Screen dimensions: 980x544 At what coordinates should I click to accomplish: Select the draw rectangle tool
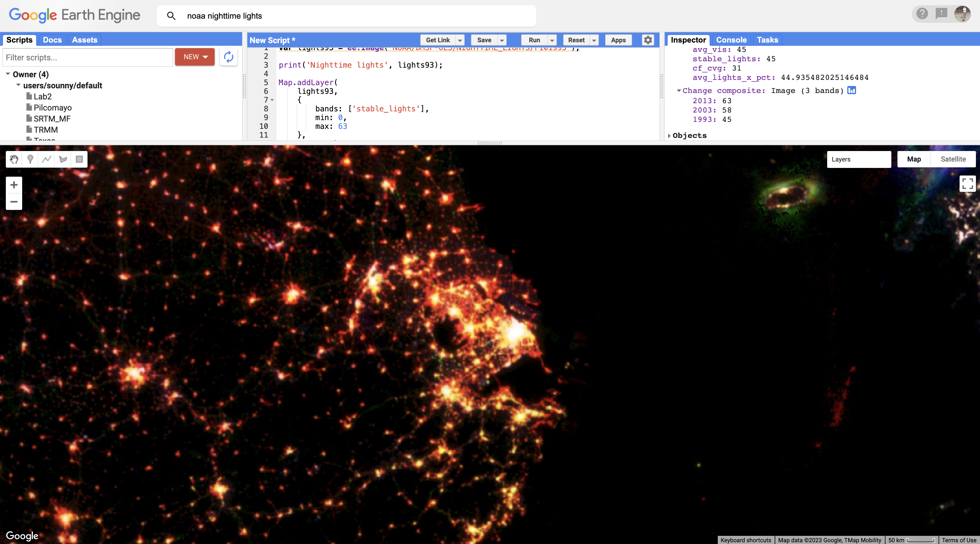point(79,159)
